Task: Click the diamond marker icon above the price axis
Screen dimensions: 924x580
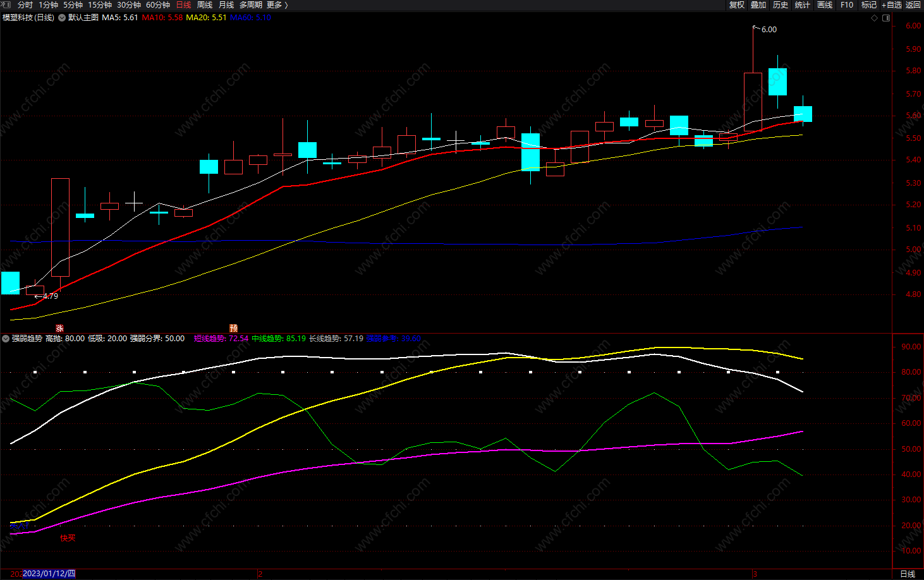Action: [x=875, y=18]
